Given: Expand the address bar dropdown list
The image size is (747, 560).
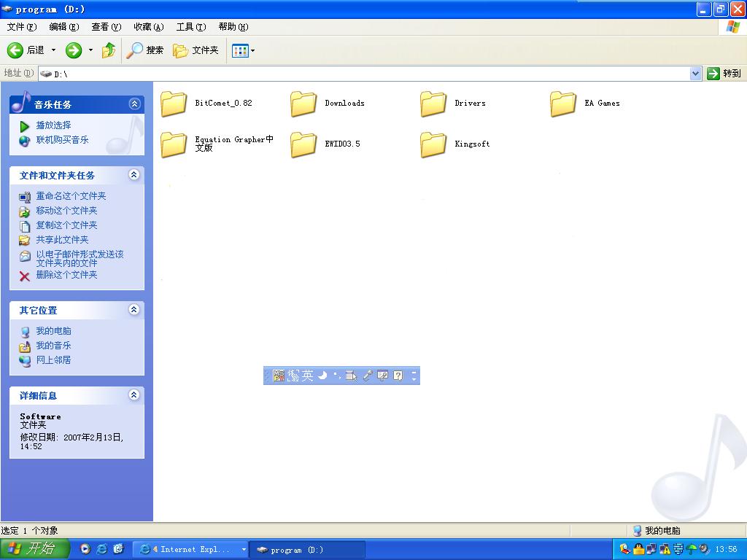Looking at the screenshot, I should tap(695, 74).
